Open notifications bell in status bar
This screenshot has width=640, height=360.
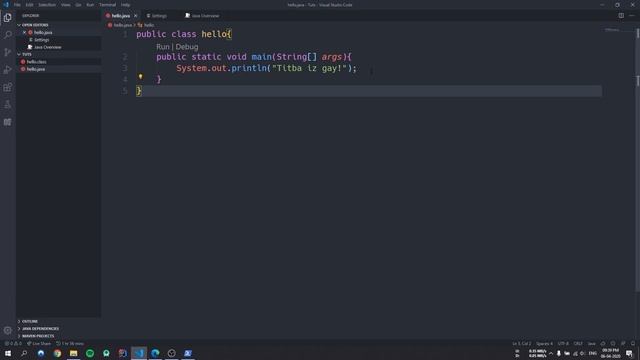tap(633, 344)
